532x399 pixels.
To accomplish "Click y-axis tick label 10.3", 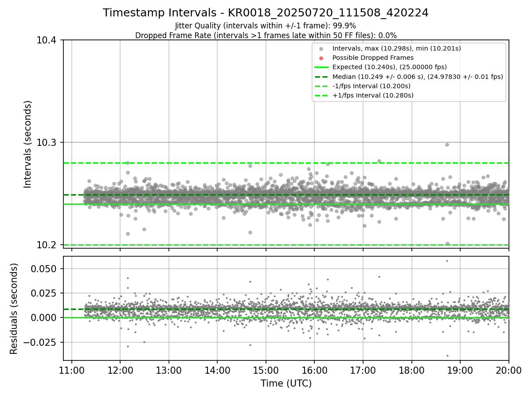I will click(47, 143).
